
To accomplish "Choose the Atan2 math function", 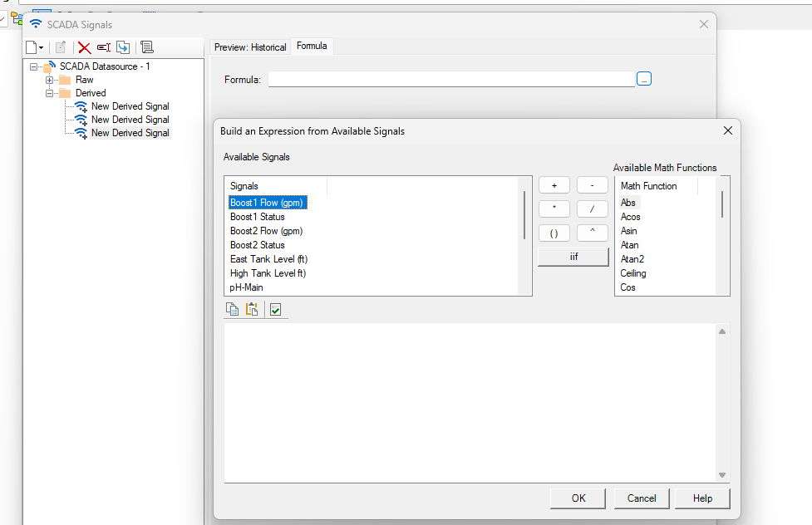I will tap(632, 259).
